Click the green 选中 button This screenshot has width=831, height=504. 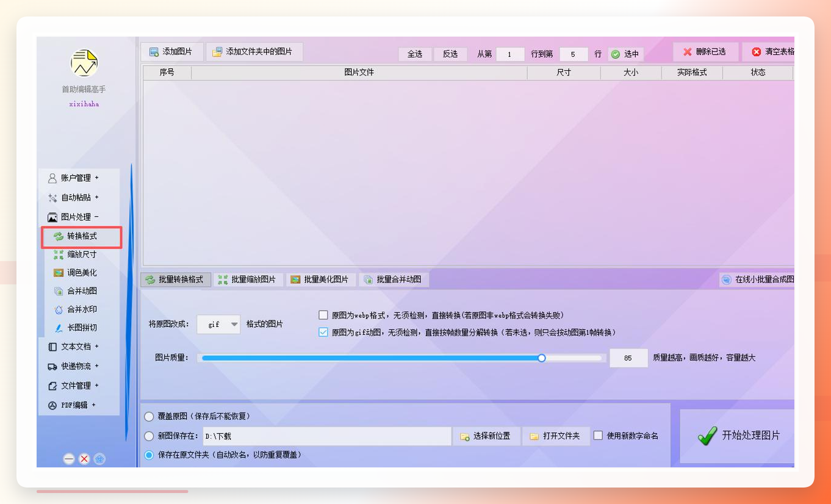[x=625, y=54]
